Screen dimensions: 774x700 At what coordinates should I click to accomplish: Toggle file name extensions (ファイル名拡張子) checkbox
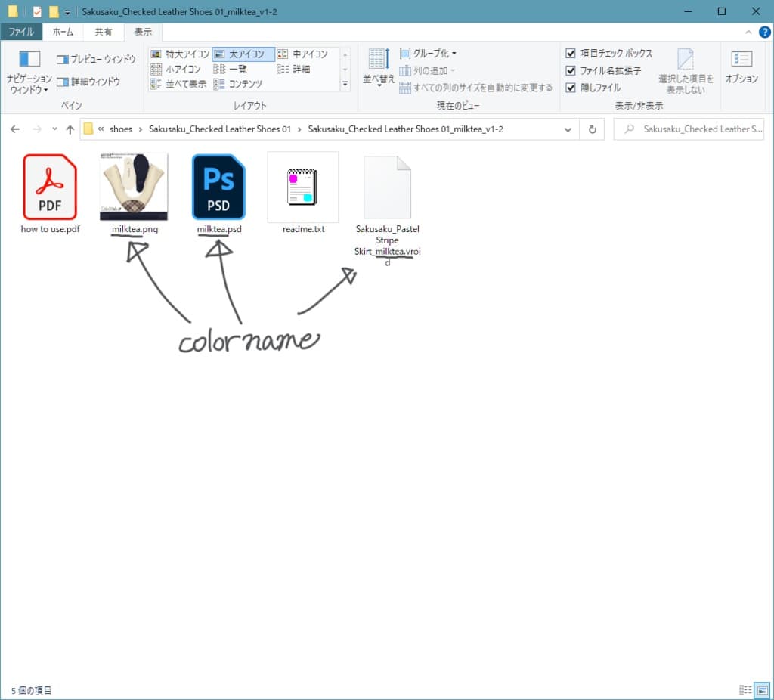point(571,70)
